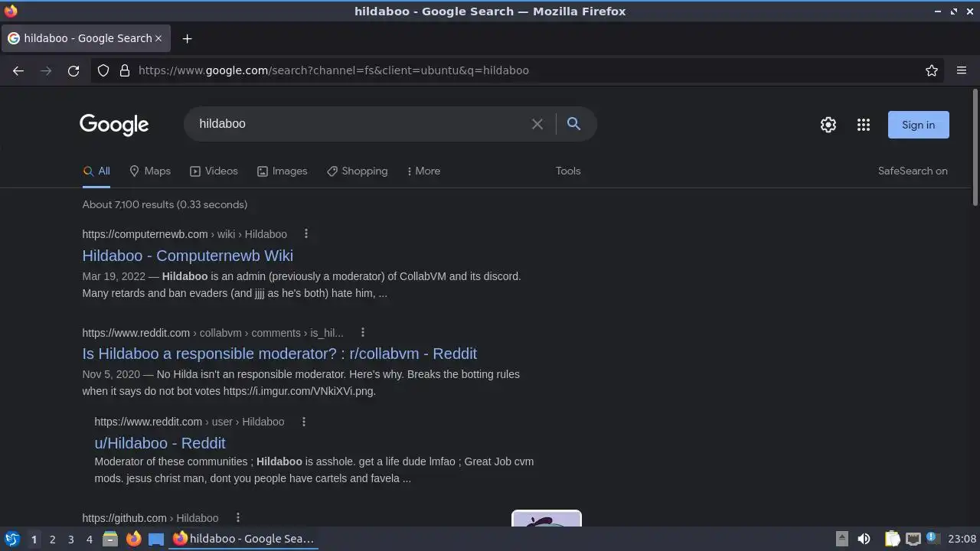
Task: Click the Forward navigation arrow
Action: [46, 70]
